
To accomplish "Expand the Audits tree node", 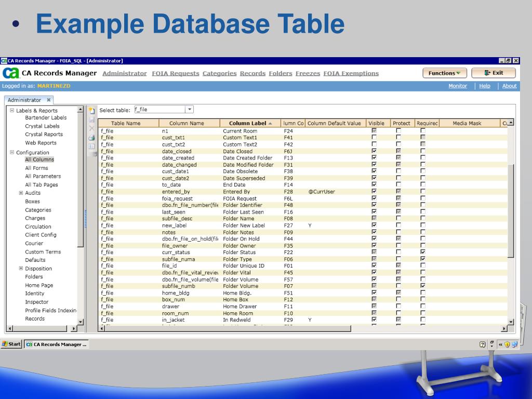I will click(21, 193).
